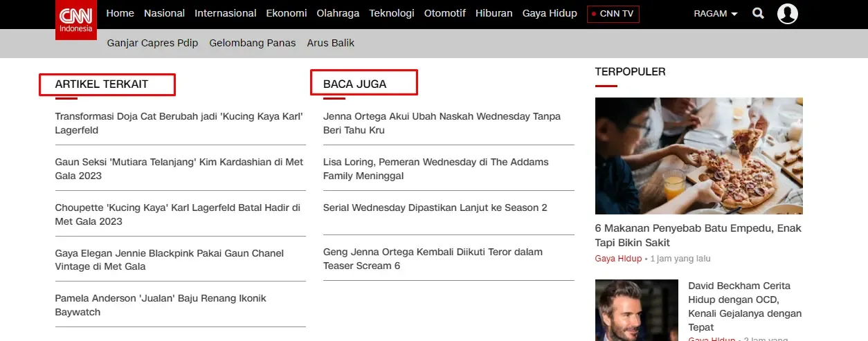This screenshot has width=868, height=341.
Task: Open Gaun Seksi Kim Kardashian article
Action: pos(179,169)
